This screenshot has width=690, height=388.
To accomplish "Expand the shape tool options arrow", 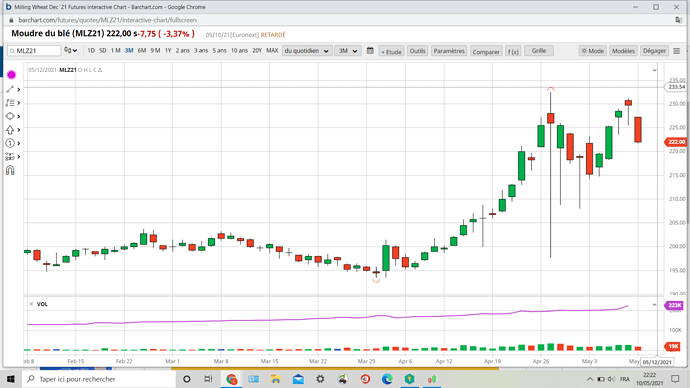I will pyautogui.click(x=19, y=116).
